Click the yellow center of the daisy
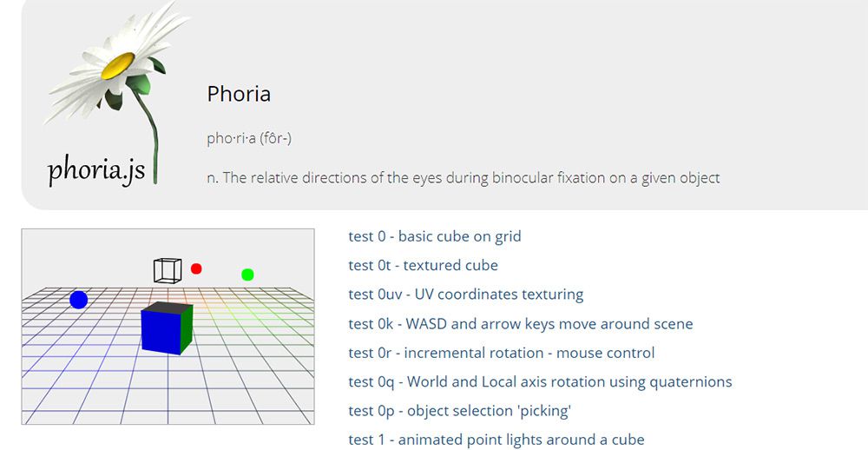Image resolution: width=868 pixels, height=450 pixels. click(x=117, y=66)
